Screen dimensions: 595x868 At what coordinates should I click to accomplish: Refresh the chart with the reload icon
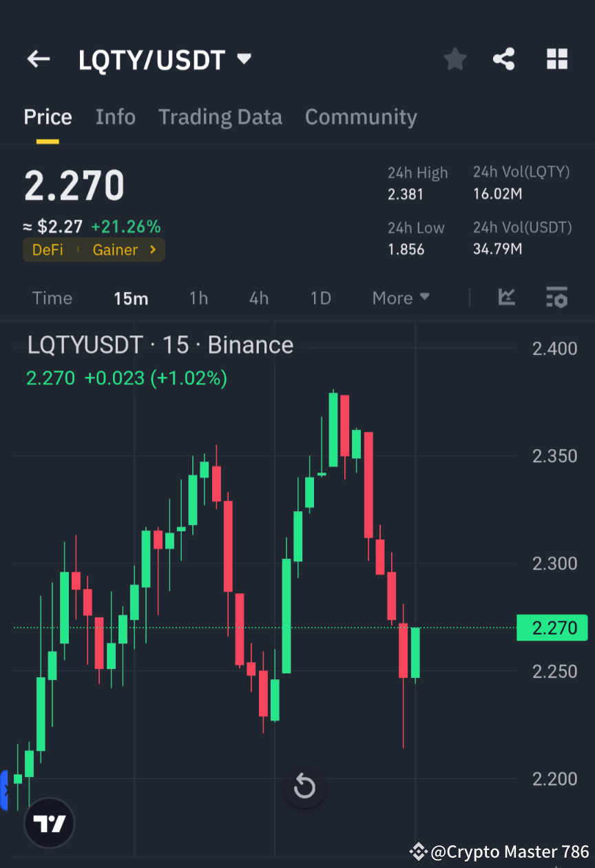304,786
